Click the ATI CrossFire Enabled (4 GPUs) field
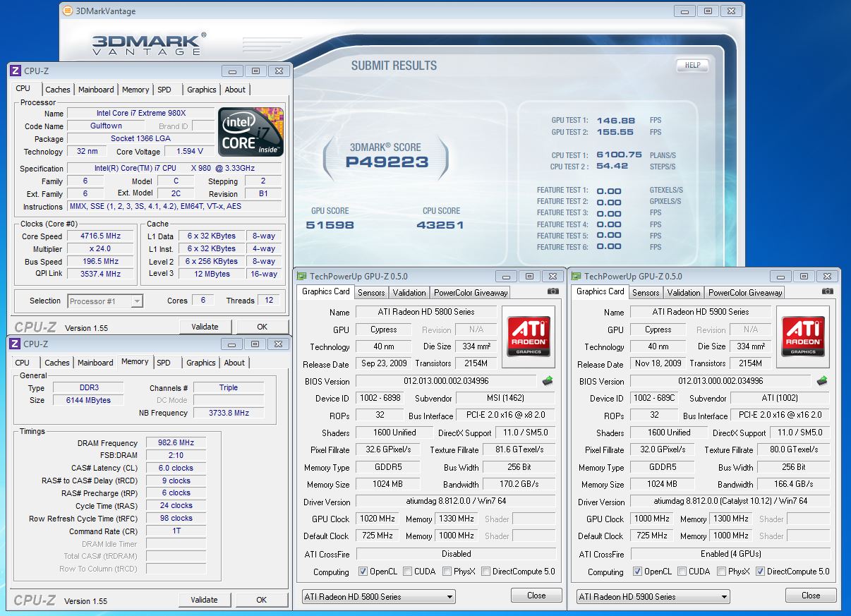 pos(730,554)
